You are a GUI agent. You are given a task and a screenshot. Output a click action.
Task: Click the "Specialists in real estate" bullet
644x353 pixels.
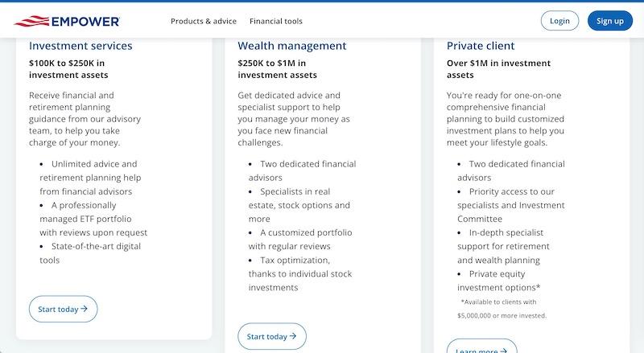[299, 199]
